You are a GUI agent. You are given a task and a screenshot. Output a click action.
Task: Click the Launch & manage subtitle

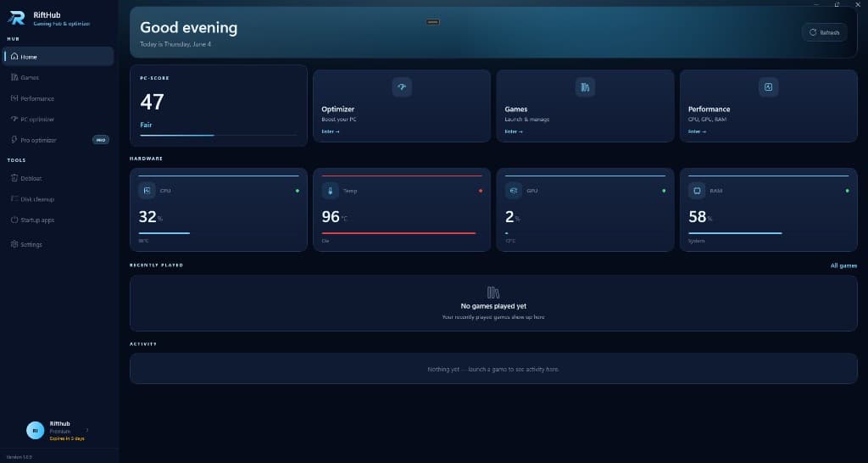pyautogui.click(x=527, y=120)
